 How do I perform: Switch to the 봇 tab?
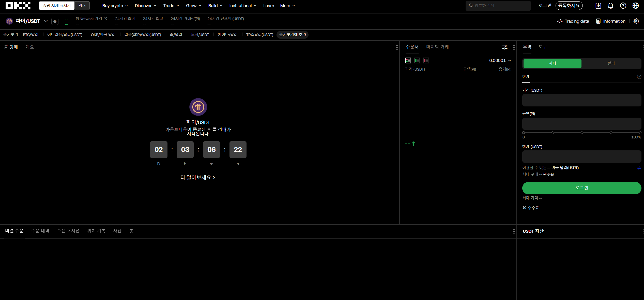(131, 231)
